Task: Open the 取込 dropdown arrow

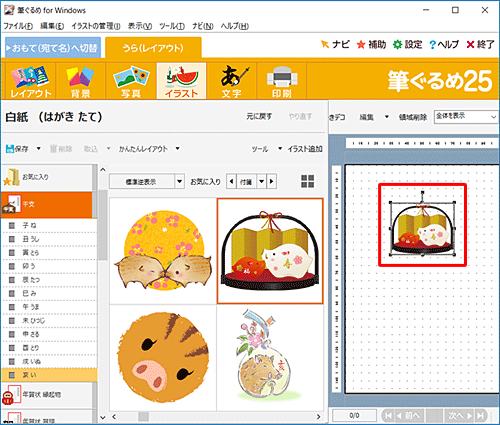Action: point(108,149)
